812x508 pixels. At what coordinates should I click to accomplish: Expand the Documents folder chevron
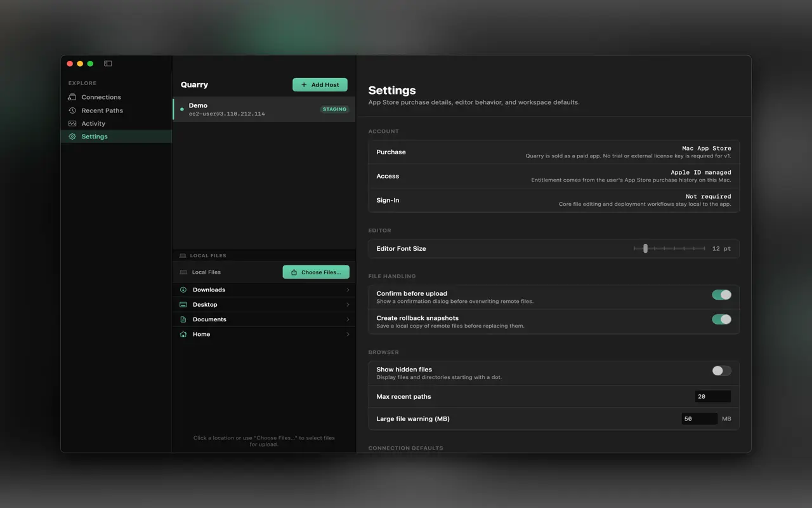348,319
